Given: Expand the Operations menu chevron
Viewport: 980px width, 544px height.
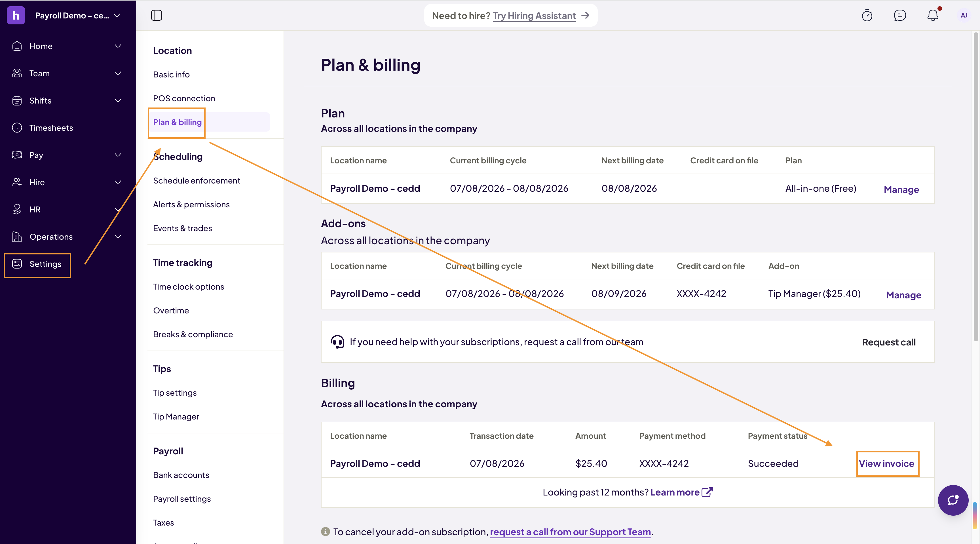Looking at the screenshot, I should click(x=118, y=237).
